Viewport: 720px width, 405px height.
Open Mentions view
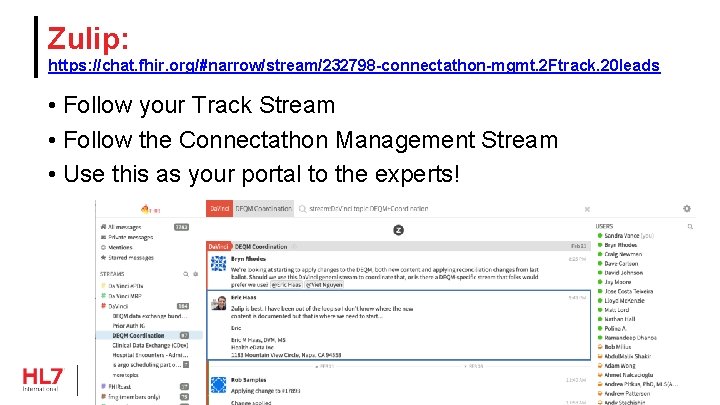[x=120, y=247]
